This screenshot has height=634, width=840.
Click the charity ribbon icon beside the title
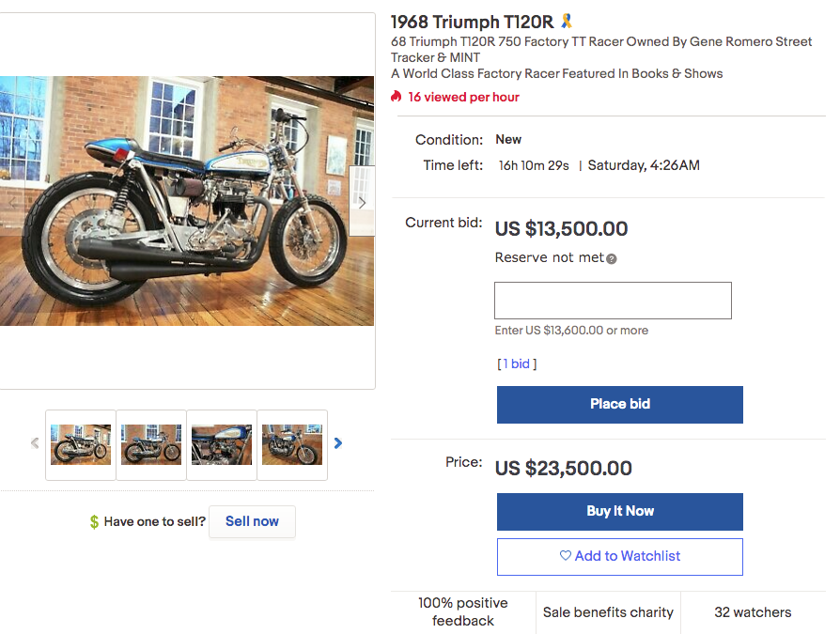coord(567,21)
